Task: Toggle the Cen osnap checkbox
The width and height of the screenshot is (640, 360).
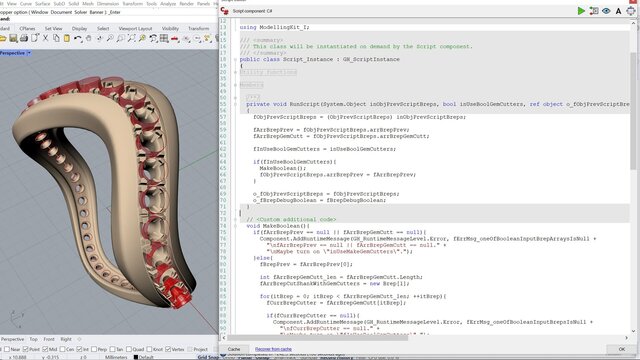Action: click(x=62, y=349)
